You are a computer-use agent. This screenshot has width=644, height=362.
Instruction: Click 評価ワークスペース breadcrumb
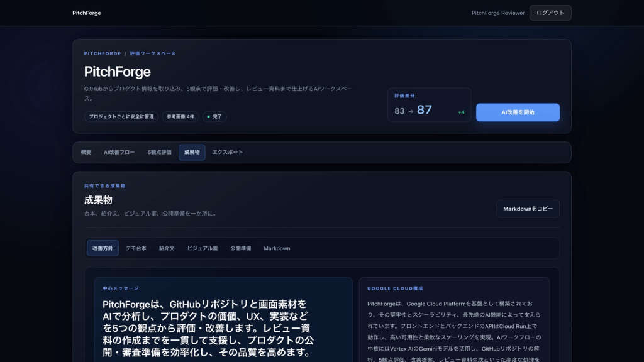tap(153, 53)
